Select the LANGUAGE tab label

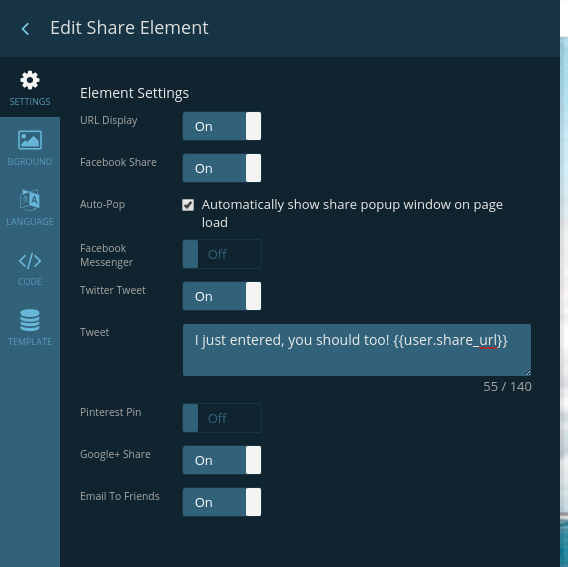pos(30,221)
